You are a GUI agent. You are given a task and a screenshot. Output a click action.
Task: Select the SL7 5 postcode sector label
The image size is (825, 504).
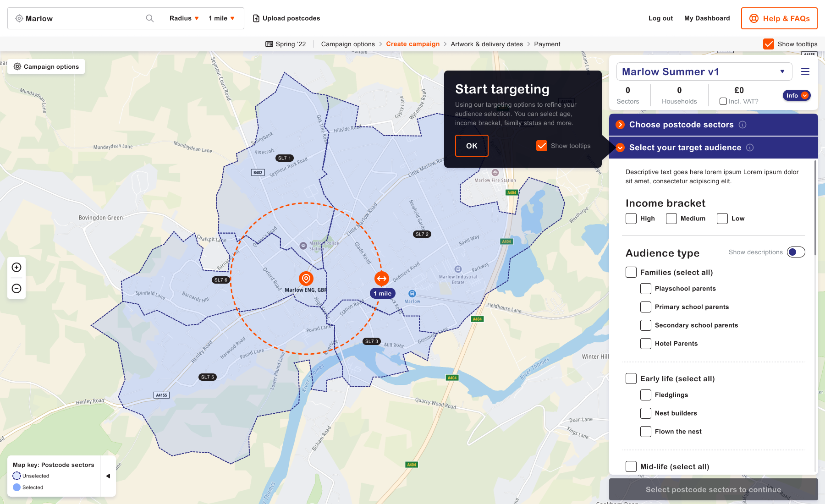[207, 377]
